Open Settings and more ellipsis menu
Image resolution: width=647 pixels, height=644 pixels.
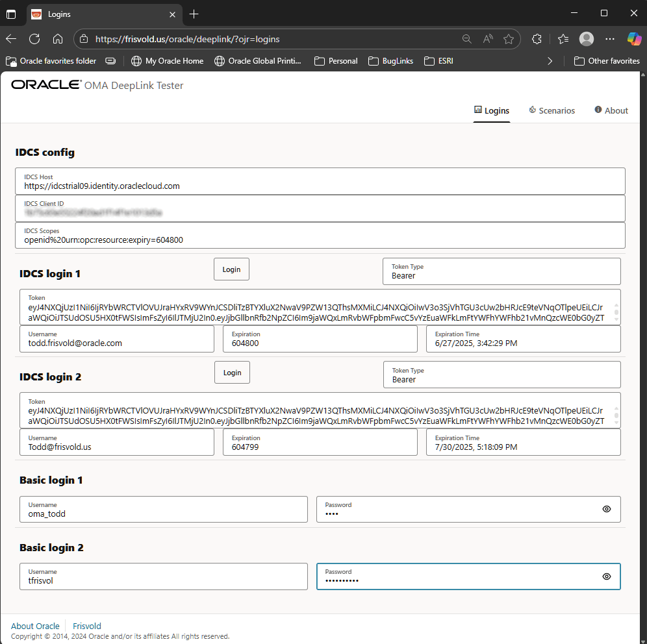tap(610, 39)
